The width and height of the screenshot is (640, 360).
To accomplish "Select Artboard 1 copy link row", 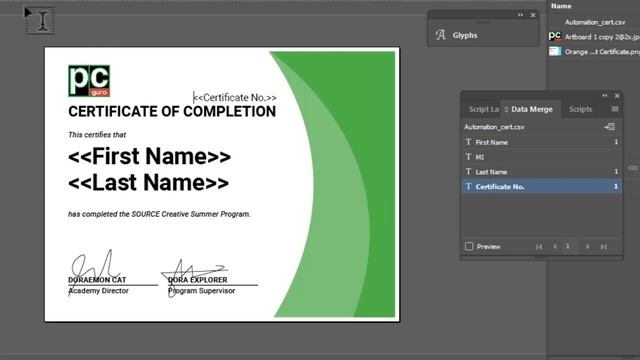I will [594, 37].
